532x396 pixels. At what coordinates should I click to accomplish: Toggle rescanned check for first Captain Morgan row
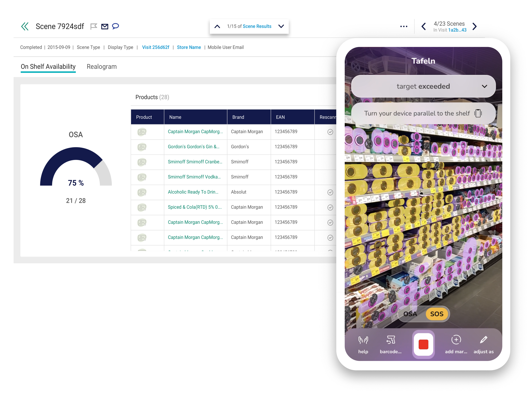click(x=330, y=132)
